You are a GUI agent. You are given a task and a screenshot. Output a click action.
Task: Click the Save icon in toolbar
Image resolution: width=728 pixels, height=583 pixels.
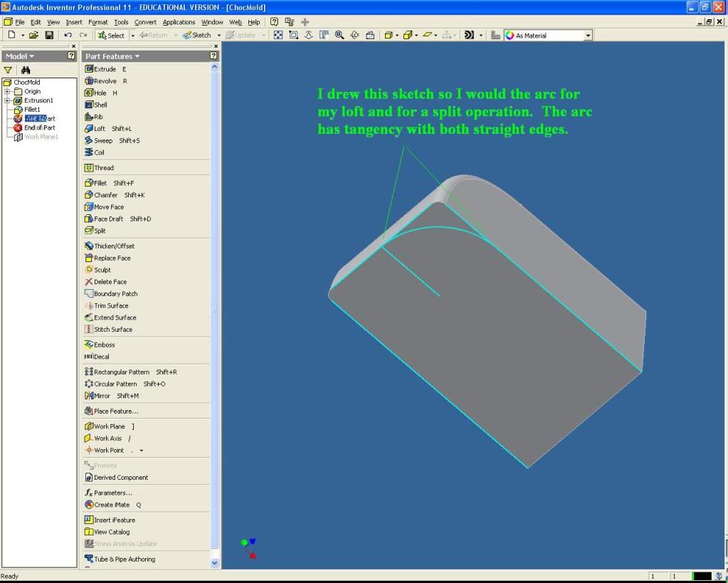coord(49,35)
